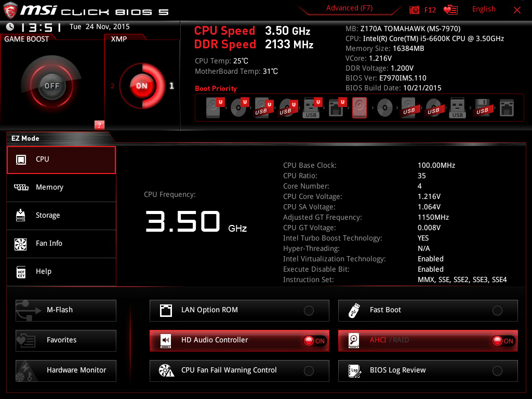
Task: Click the Storage drive icon
Action: coord(21,215)
